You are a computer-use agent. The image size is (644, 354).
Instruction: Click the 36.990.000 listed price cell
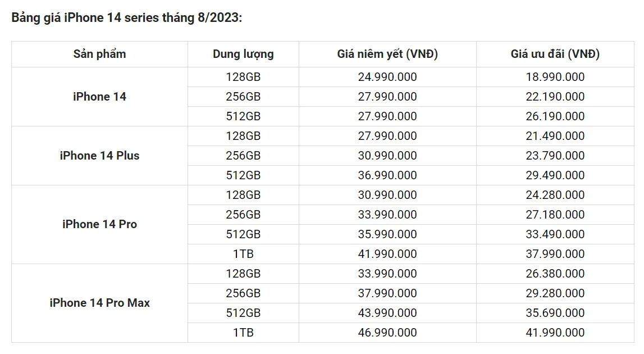[x=387, y=175]
